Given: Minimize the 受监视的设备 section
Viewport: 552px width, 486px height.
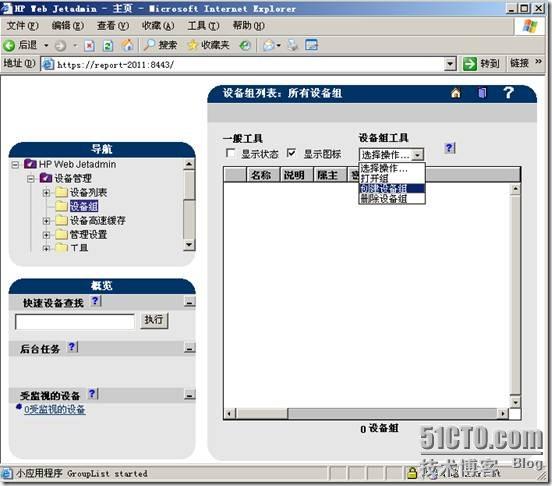Looking at the screenshot, I should tap(189, 395).
